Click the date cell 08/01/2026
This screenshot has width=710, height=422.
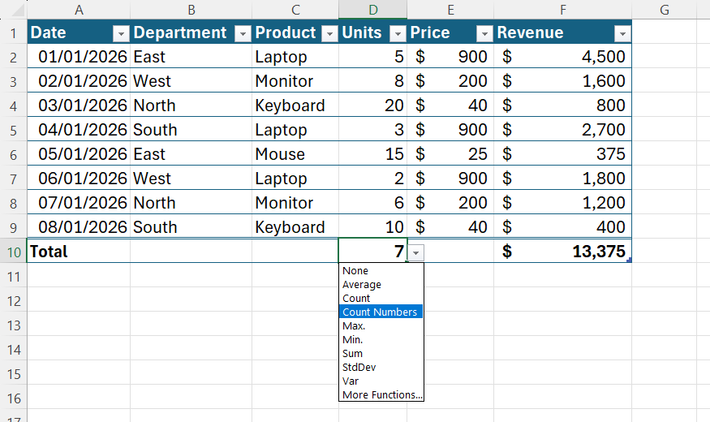coord(79,227)
